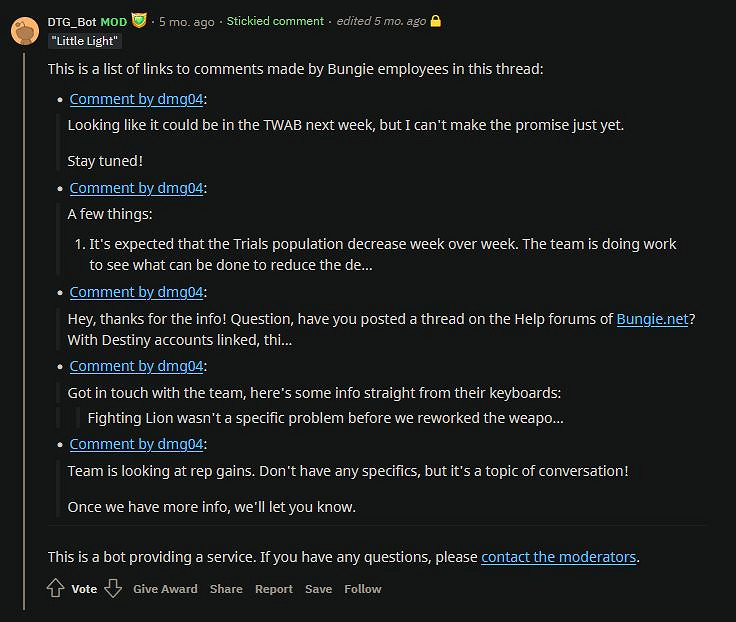Follow this comment thread
Image resolution: width=736 pixels, height=622 pixels.
(x=363, y=589)
